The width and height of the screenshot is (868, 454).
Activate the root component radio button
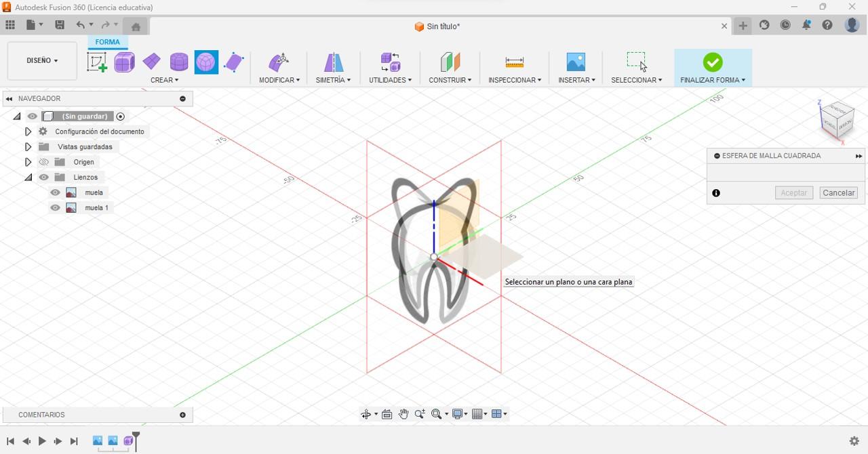[x=121, y=117]
